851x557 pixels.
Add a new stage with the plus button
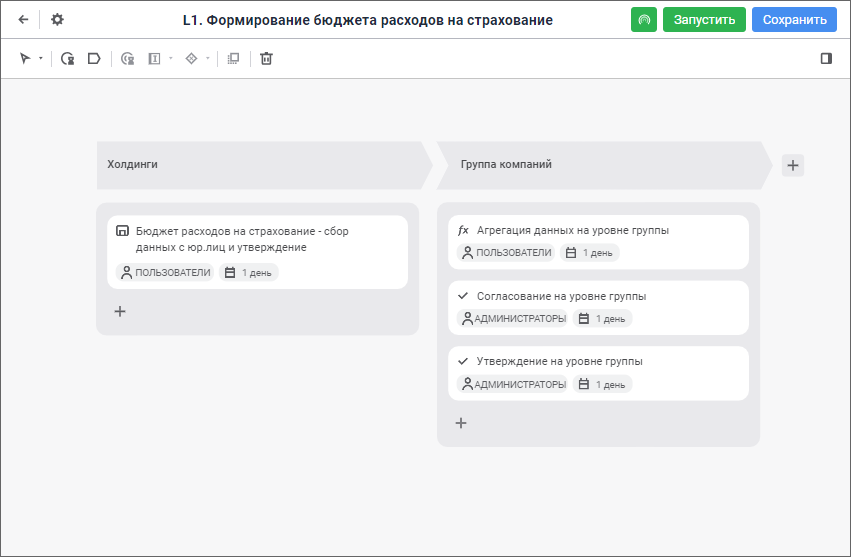tap(792, 165)
